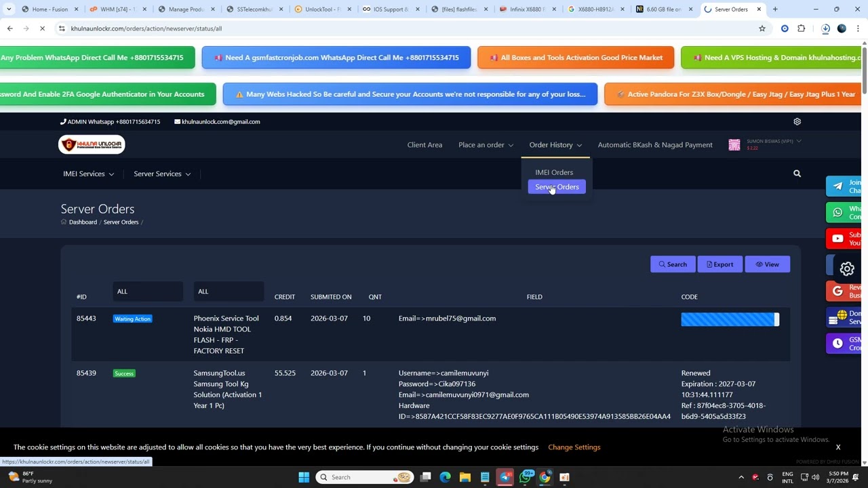Open the status ALL filter dropdown
868x488 pixels.
[x=148, y=291]
